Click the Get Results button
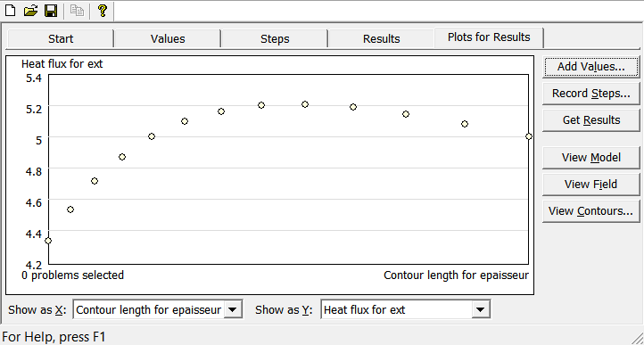Screen dimensions: 644x345 click(x=591, y=120)
